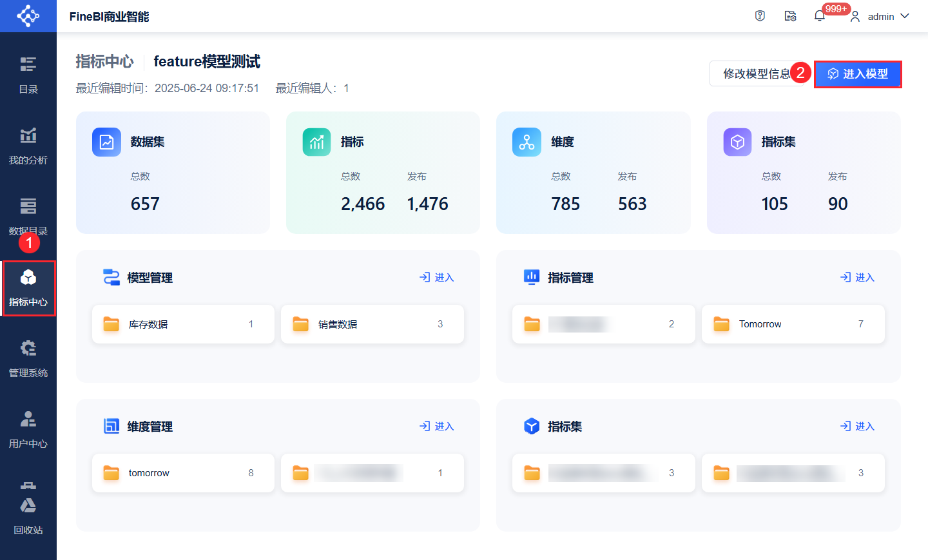Image resolution: width=928 pixels, height=560 pixels.
Task: Click the 模型管理 section icon
Action: pyautogui.click(x=111, y=277)
